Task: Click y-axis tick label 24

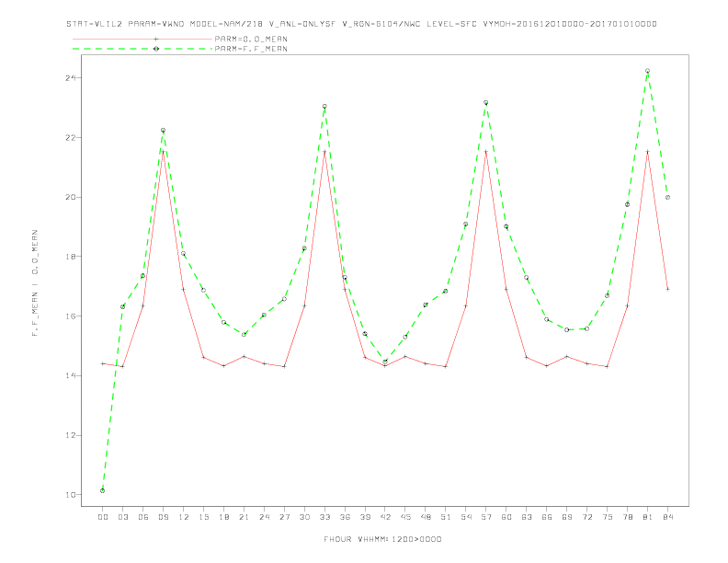Action: [x=70, y=78]
